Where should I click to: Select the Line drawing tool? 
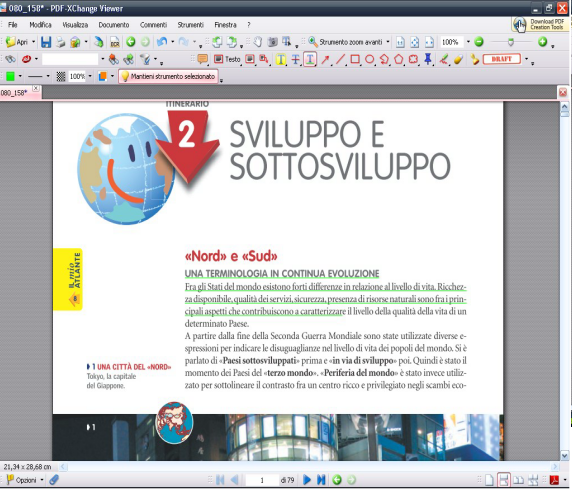[x=340, y=59]
